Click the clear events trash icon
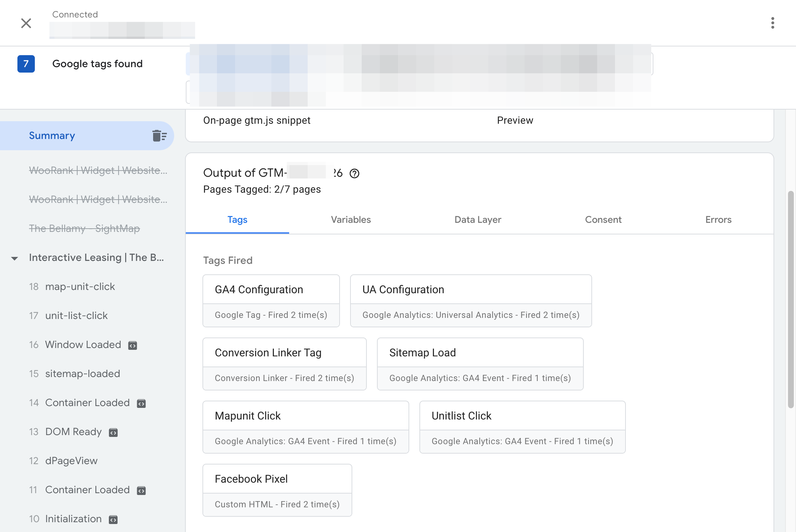This screenshot has width=796, height=532. (160, 136)
